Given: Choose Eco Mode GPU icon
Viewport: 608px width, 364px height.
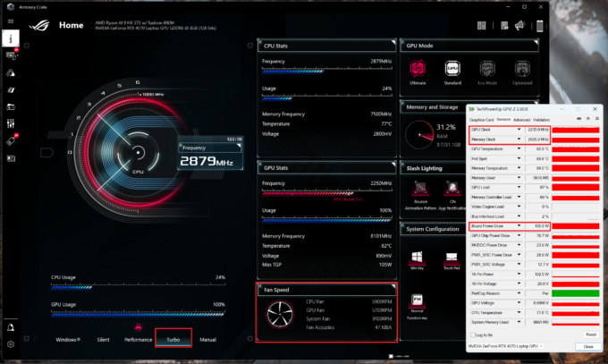Looking at the screenshot, I should [487, 69].
